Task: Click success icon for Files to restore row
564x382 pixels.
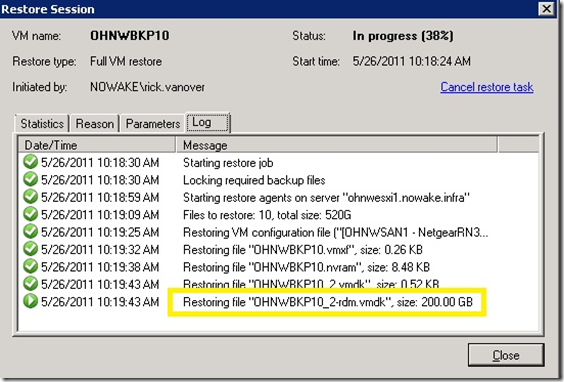Action: point(30,214)
